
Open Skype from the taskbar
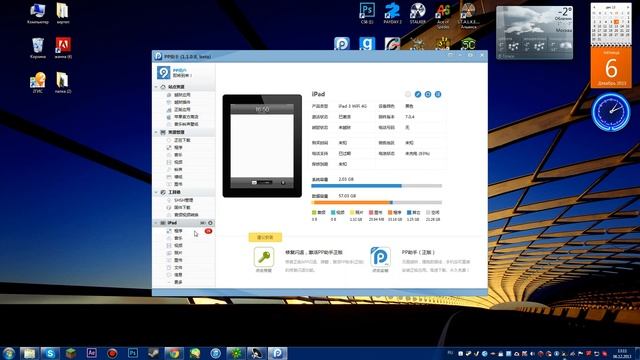coord(50,353)
